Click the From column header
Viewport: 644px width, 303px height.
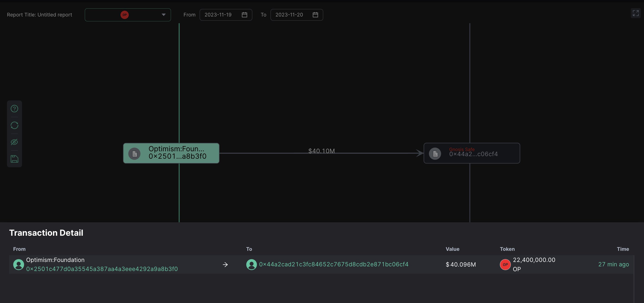coord(19,249)
